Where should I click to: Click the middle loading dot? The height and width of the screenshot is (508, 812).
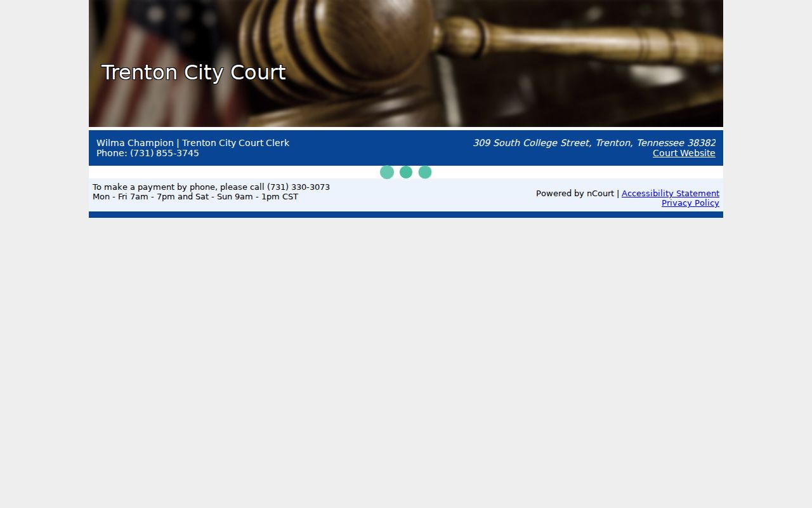406,172
